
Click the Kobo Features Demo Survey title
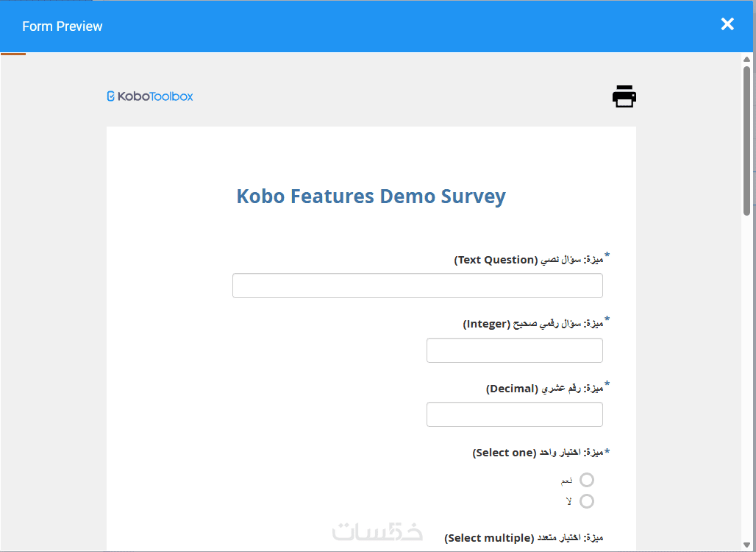[x=371, y=197]
